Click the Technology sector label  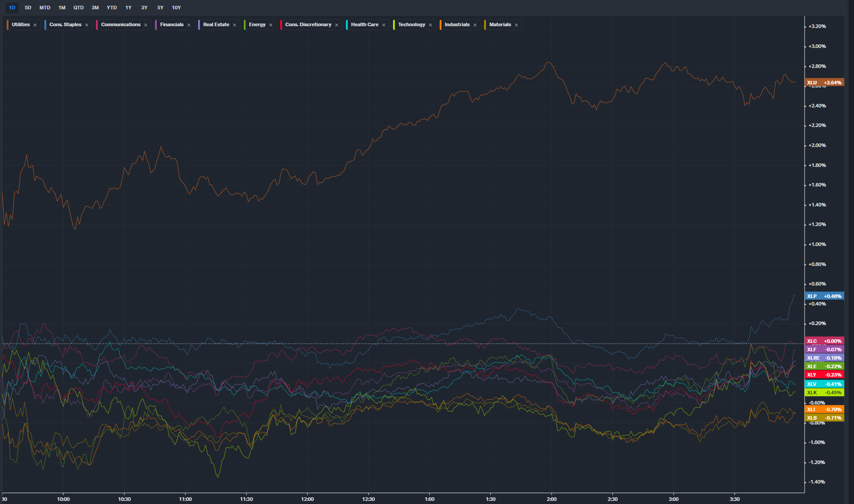[x=411, y=24]
